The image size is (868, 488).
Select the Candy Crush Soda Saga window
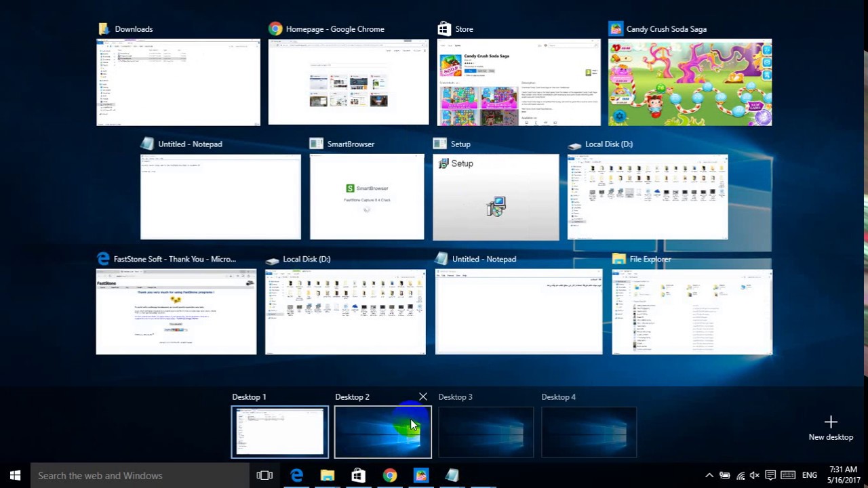[690, 83]
